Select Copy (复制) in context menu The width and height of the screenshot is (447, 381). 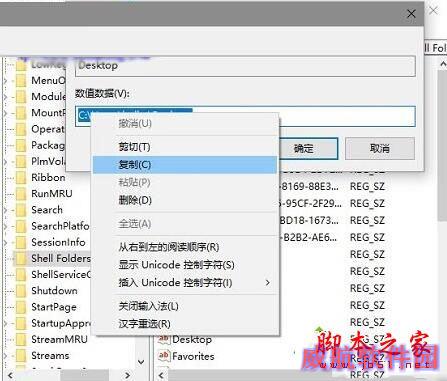click(185, 165)
